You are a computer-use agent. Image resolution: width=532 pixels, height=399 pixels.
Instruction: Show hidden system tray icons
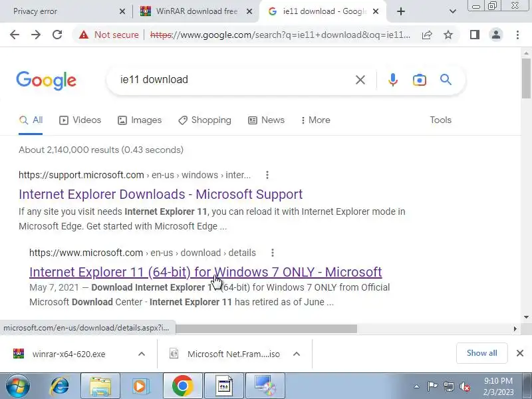416,386
